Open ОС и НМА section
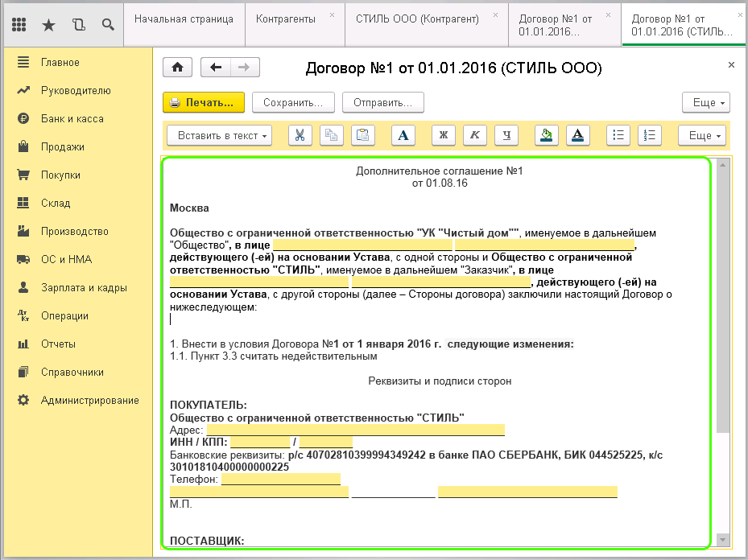748x560 pixels. 66,259
